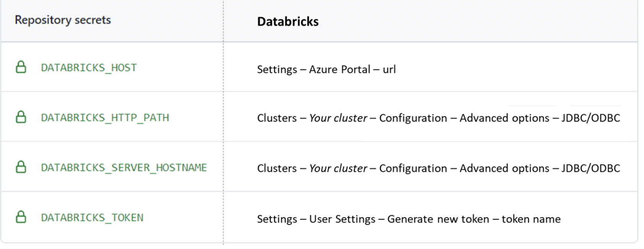The height and width of the screenshot is (249, 644).
Task: Click 'url' in the DATABRICKS_HOST row
Action: [x=389, y=69]
